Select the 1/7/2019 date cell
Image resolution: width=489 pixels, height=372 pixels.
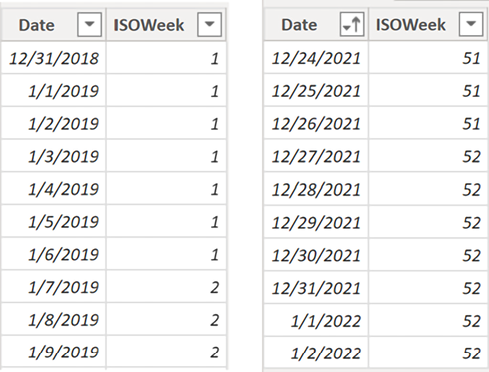pos(54,287)
